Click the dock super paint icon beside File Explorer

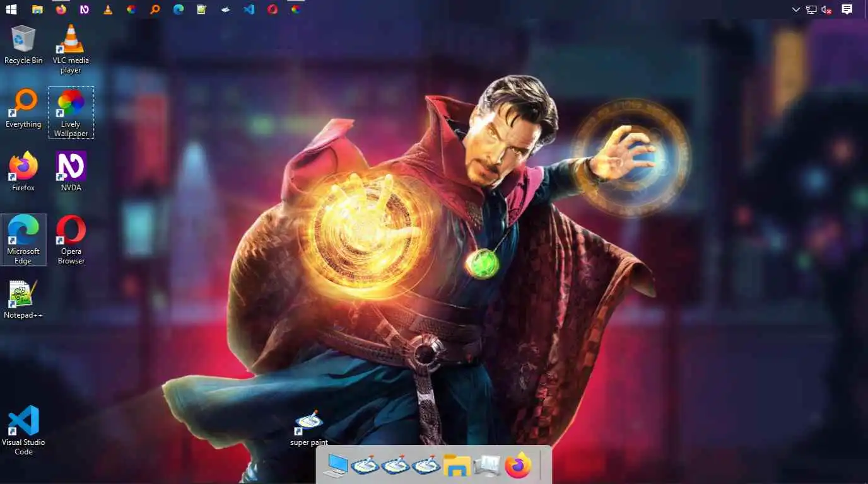click(x=426, y=466)
